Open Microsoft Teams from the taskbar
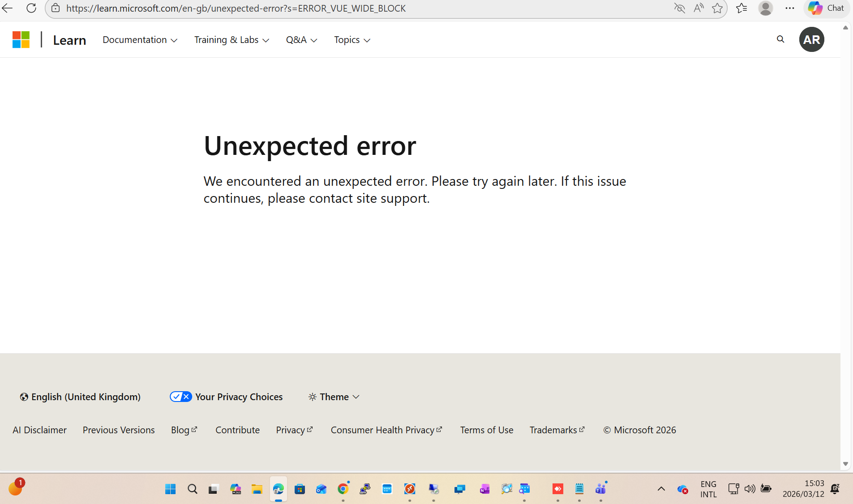 click(601, 489)
